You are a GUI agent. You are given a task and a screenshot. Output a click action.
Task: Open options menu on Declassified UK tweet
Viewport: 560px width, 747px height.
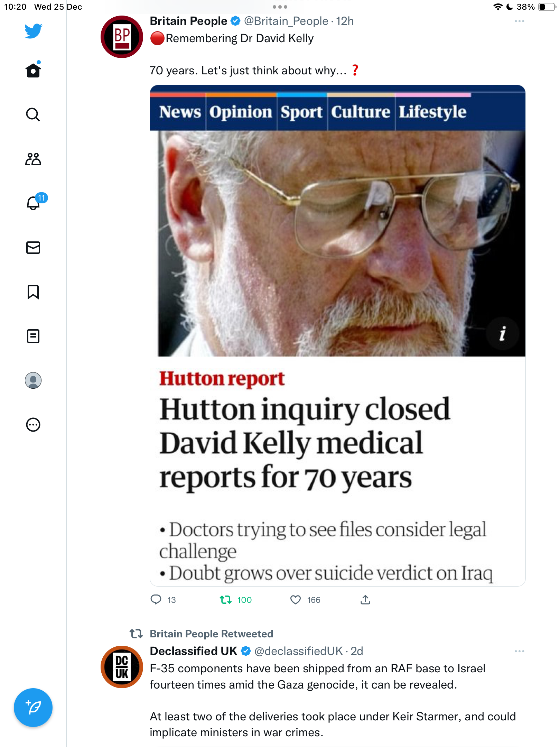(x=519, y=651)
